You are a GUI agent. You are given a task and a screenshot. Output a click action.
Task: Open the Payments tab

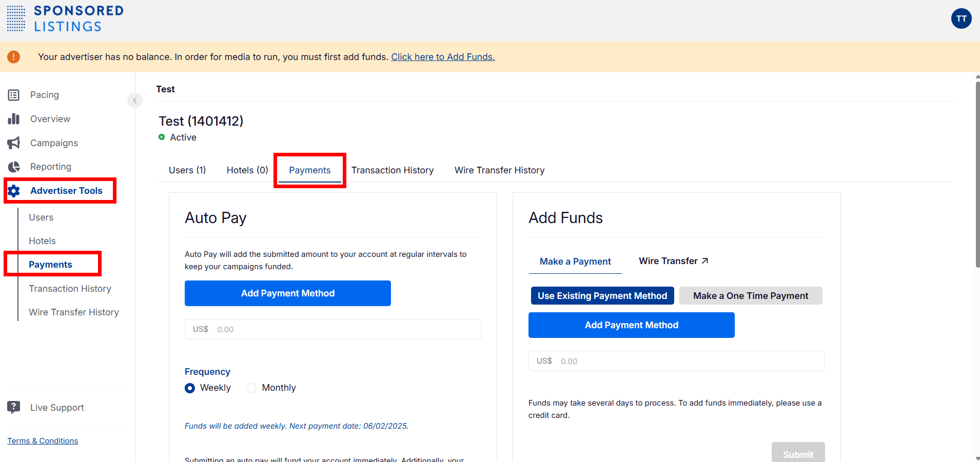pyautogui.click(x=310, y=170)
